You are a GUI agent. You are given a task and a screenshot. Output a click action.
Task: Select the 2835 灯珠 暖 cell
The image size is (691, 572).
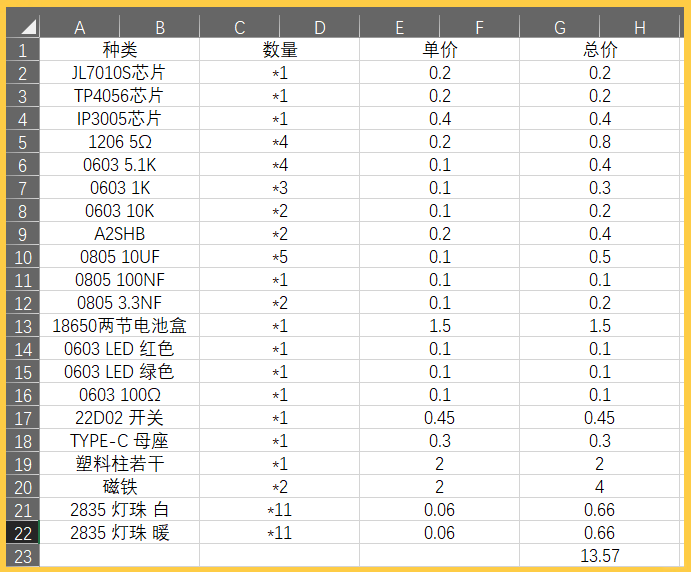(119, 533)
